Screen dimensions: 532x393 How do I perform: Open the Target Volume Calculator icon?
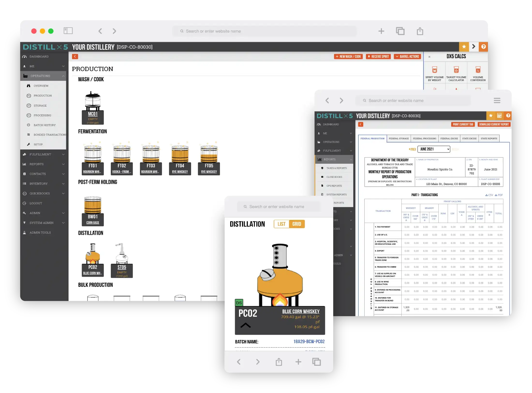456,70
